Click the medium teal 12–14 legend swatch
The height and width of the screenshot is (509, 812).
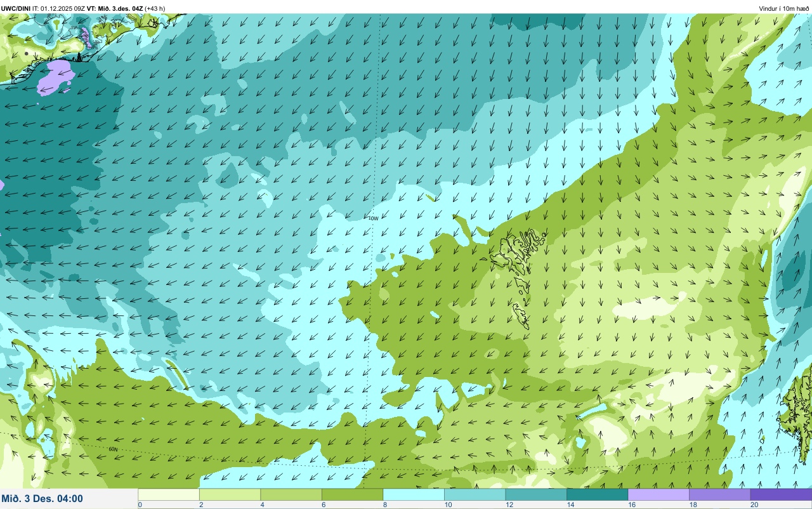pos(536,494)
